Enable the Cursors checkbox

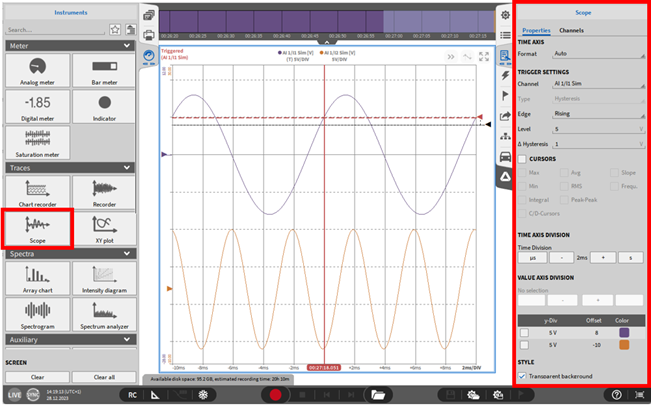point(523,159)
